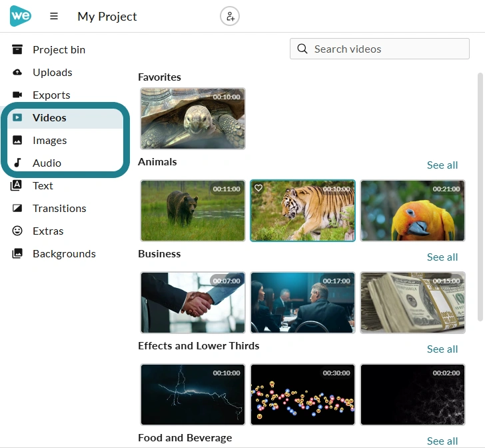The height and width of the screenshot is (448, 485).
Task: Toggle favorite heart on tiger video
Action: click(x=258, y=188)
